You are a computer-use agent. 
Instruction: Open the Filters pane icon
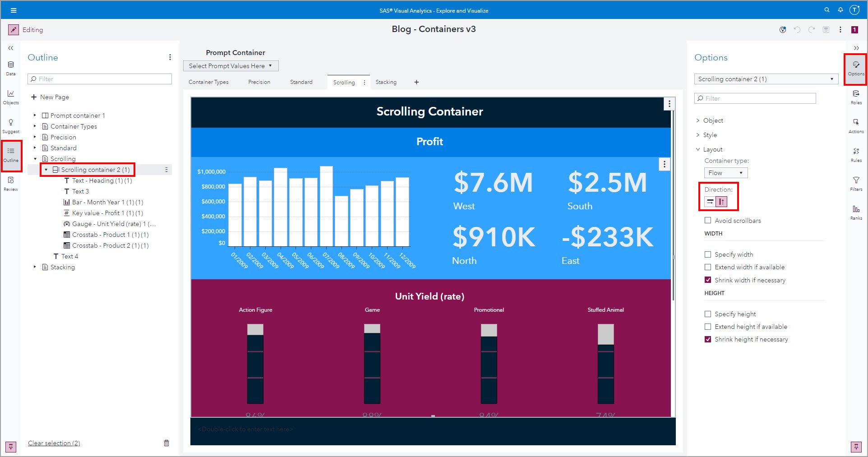coord(856,183)
